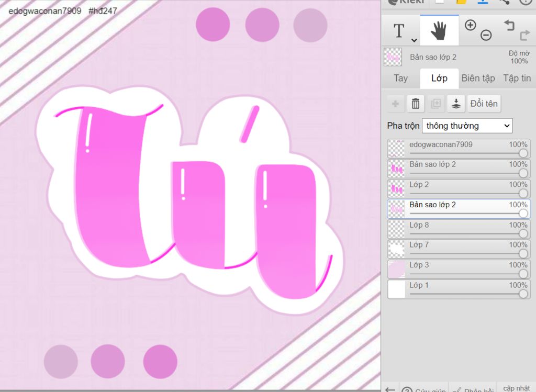Click current layer preview beside Độ mờ
Viewport: 536px width, 392px height.
(393, 57)
